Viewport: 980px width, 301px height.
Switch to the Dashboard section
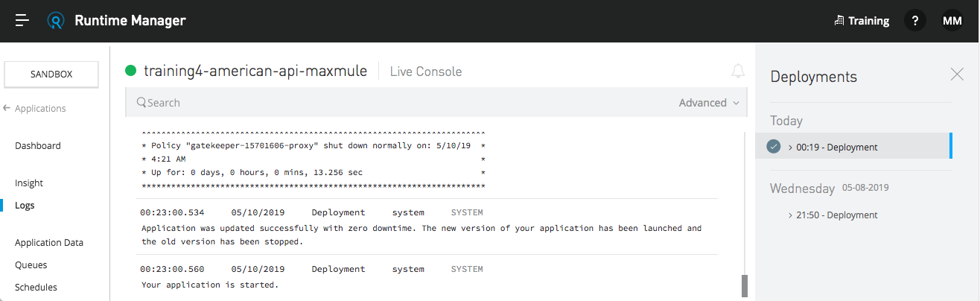click(x=38, y=146)
